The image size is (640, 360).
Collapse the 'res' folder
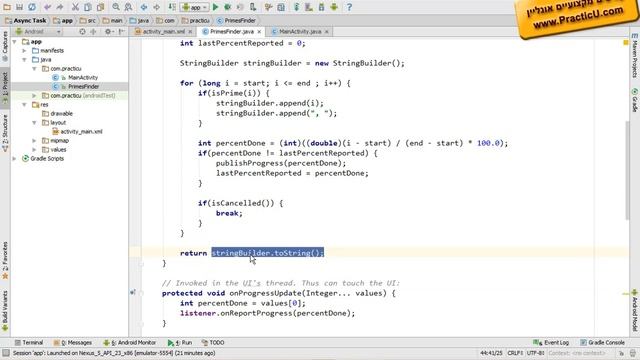pos(24,104)
